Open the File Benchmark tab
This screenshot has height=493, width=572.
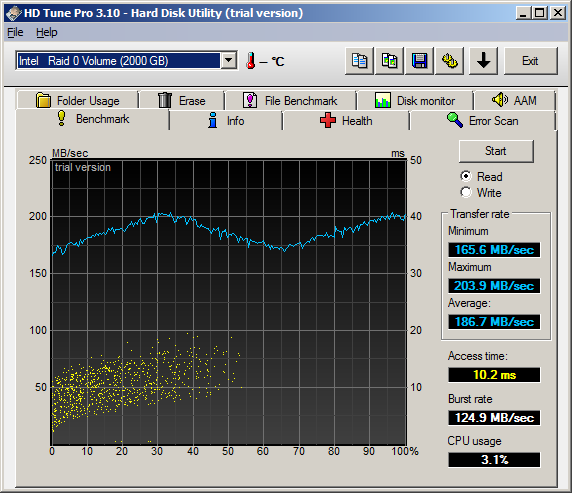pos(290,100)
